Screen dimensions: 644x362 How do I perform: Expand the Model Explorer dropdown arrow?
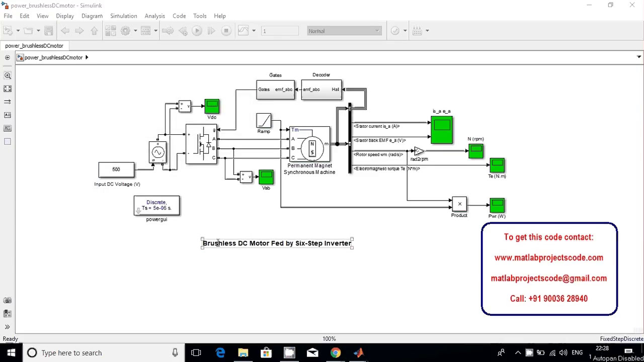[155, 31]
